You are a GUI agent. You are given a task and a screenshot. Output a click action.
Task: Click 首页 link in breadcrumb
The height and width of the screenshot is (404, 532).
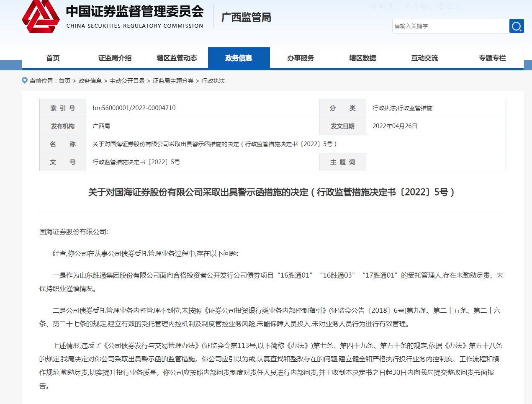pyautogui.click(x=64, y=81)
